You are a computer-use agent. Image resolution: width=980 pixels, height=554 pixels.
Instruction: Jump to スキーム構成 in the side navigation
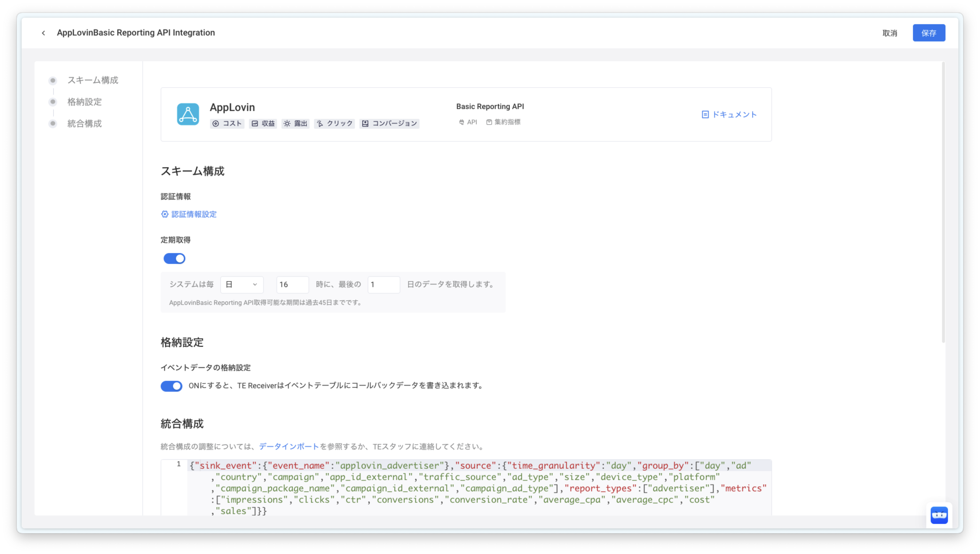click(92, 80)
